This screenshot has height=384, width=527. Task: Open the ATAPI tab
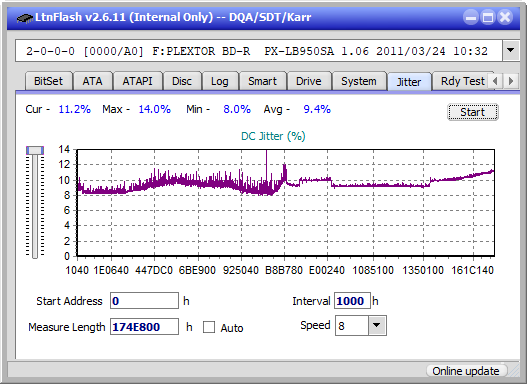point(137,81)
